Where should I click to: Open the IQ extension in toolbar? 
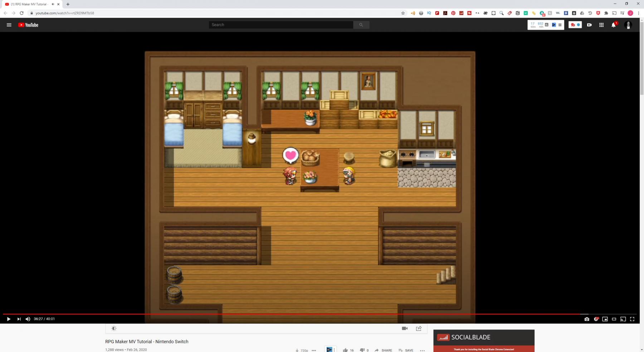pyautogui.click(x=429, y=13)
